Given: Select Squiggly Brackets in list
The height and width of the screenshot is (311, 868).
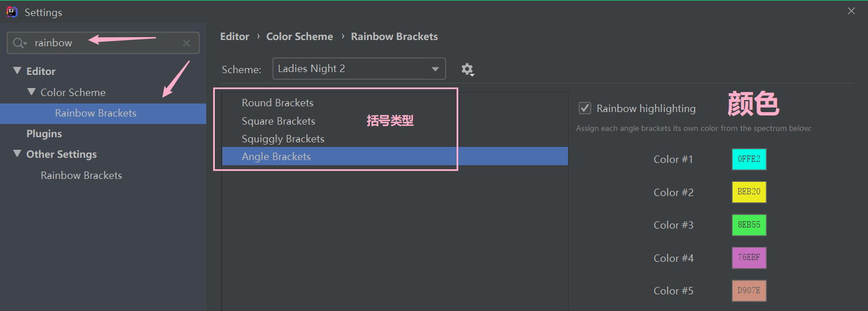Looking at the screenshot, I should [x=283, y=139].
